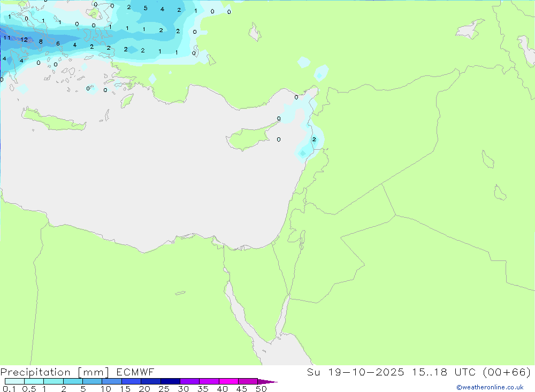Click the '10' legend scale label

[106, 389]
